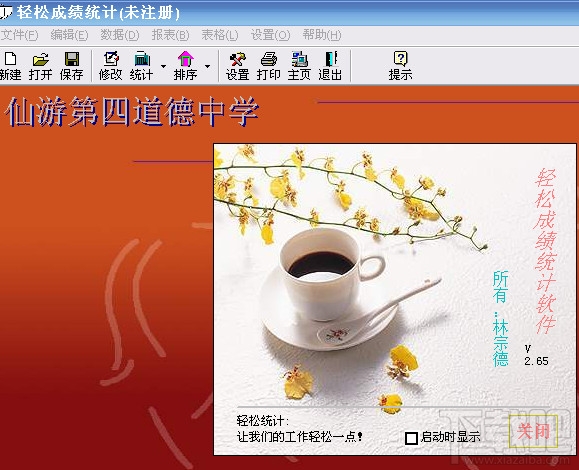The width and height of the screenshot is (579, 470).
Task: Click the 打印 (Print) printer icon
Action: coord(268,66)
